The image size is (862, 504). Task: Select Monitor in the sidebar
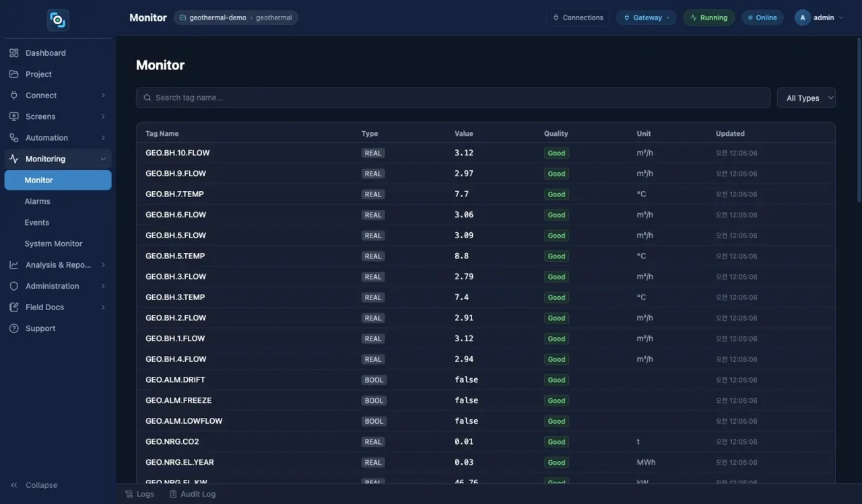pos(58,180)
